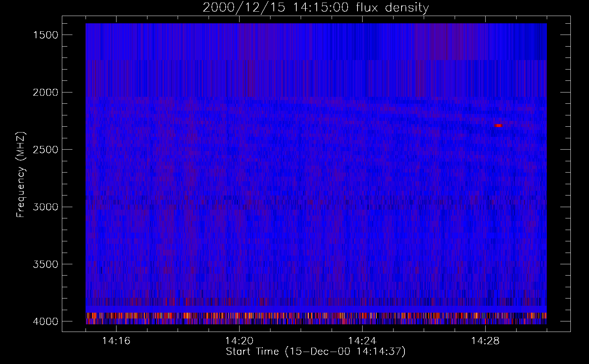Viewport: 589px width, 364px height.
Task: Click the 4000 frequency tick label
Action: pyautogui.click(x=46, y=321)
